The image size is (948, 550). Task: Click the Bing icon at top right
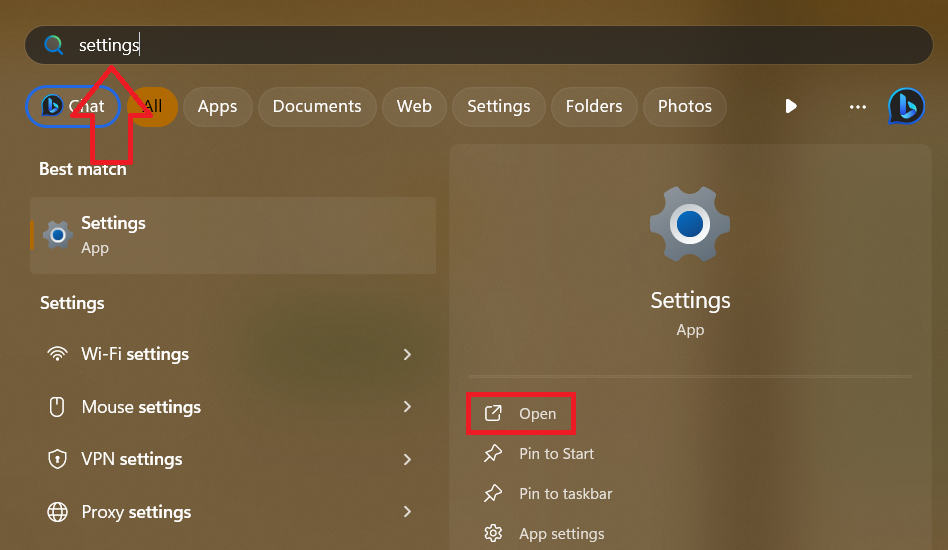coord(906,106)
